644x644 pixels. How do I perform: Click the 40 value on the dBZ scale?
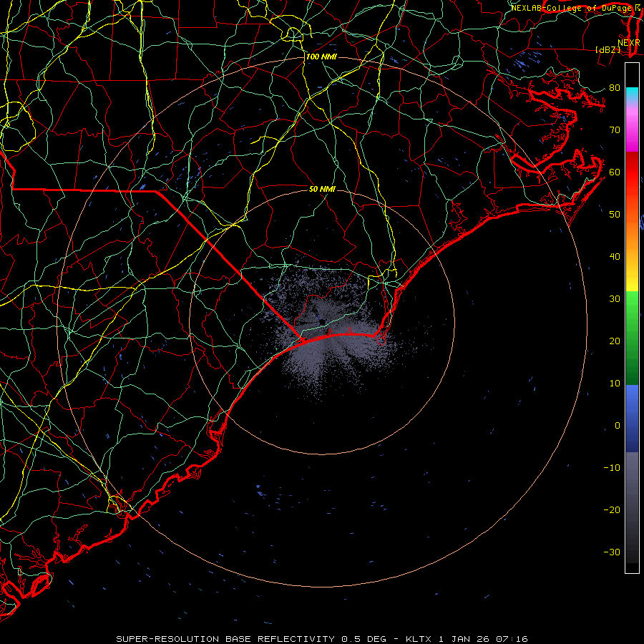615,257
